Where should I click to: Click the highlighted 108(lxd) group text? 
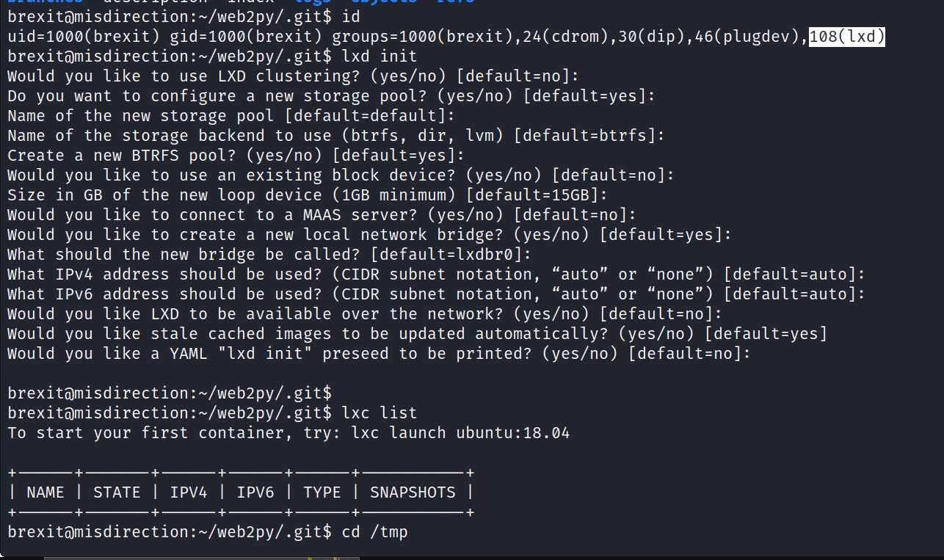846,36
